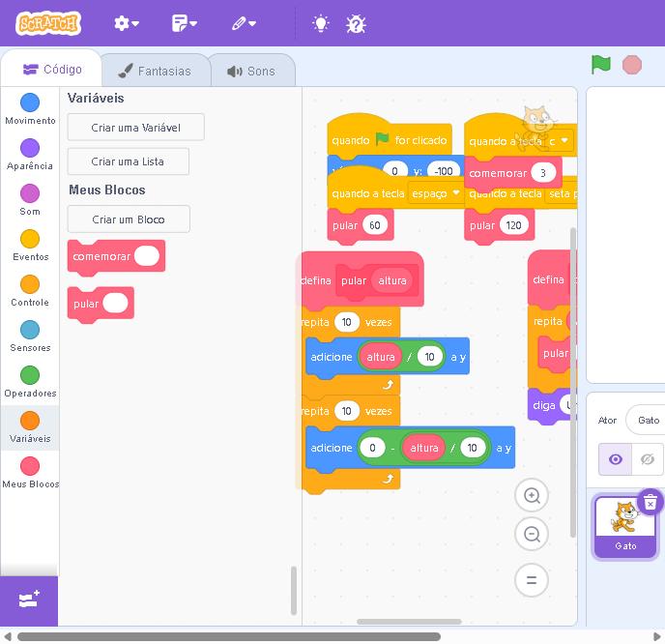Image resolution: width=665 pixels, height=644 pixels.
Task: Click altura in first adicione block
Action: coord(381,357)
